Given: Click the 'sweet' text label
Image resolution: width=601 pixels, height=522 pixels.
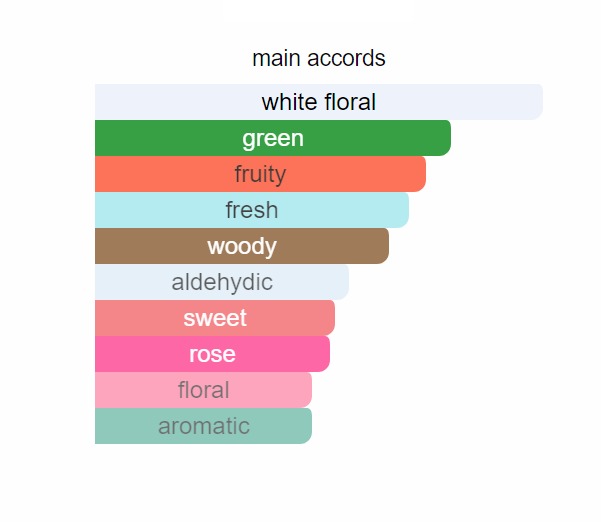Looking at the screenshot, I should (x=215, y=318).
